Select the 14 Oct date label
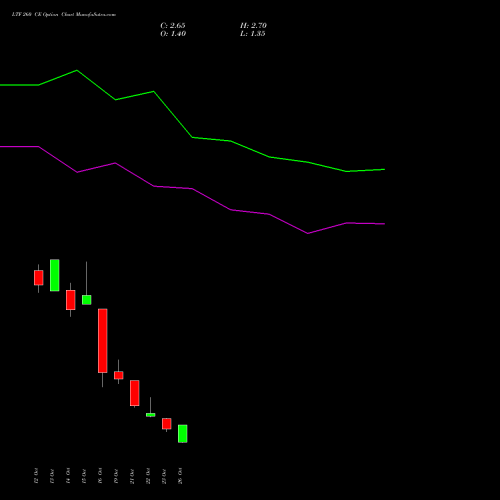The image size is (500, 500). 68,476
